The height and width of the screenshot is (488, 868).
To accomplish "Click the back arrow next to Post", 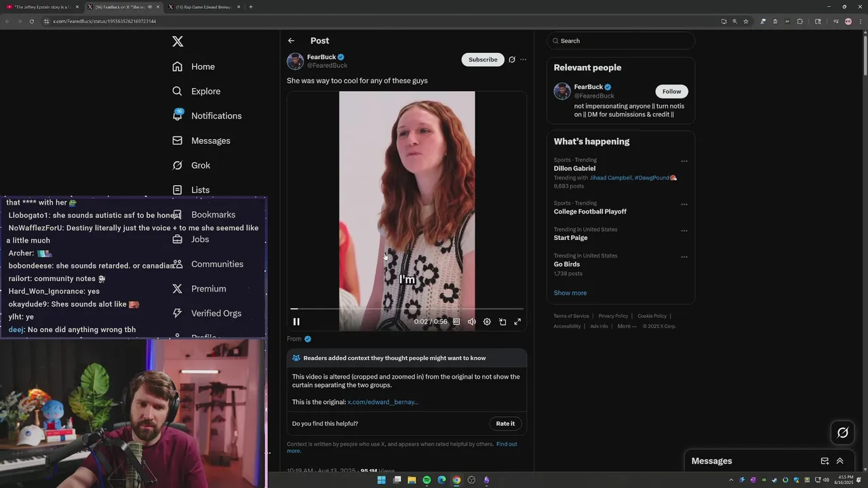I will pos(291,41).
